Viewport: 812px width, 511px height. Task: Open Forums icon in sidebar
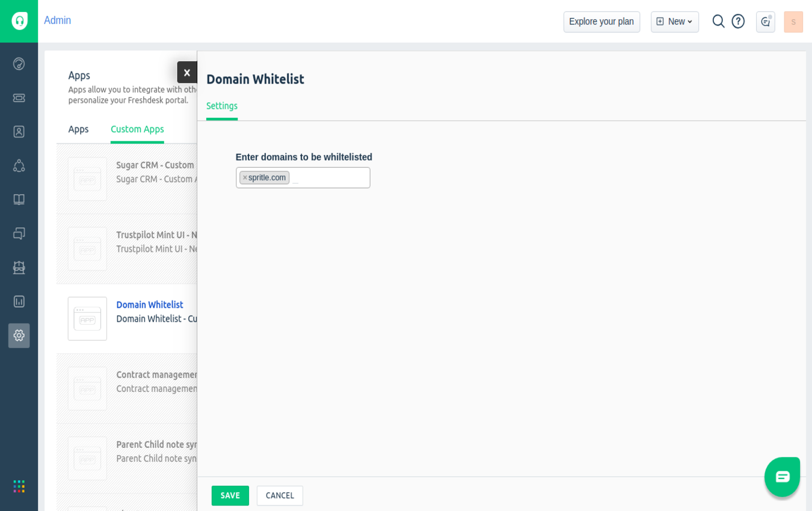19,233
